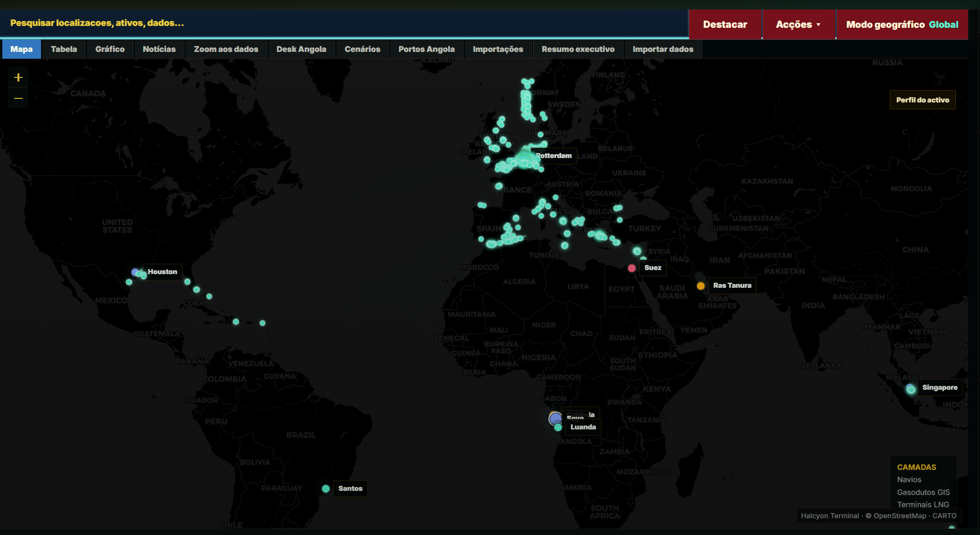Toggle the Navios layer
The image size is (980, 535).
click(909, 479)
